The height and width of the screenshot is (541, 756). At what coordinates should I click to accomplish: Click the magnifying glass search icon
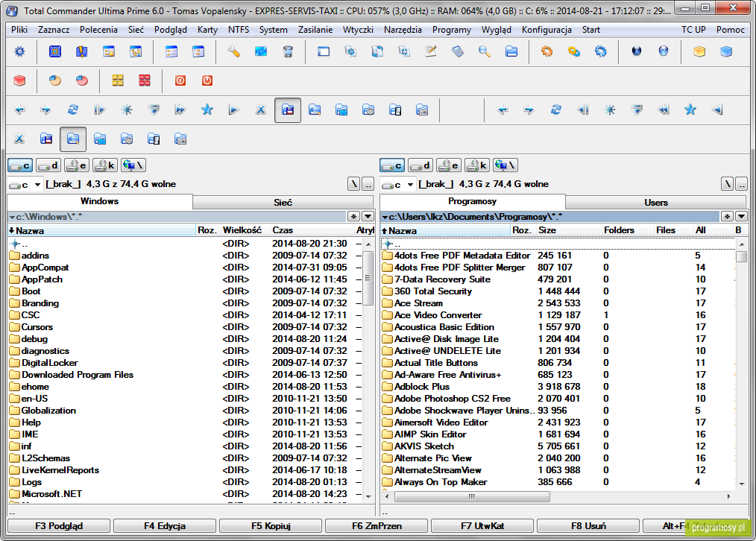click(x=485, y=51)
